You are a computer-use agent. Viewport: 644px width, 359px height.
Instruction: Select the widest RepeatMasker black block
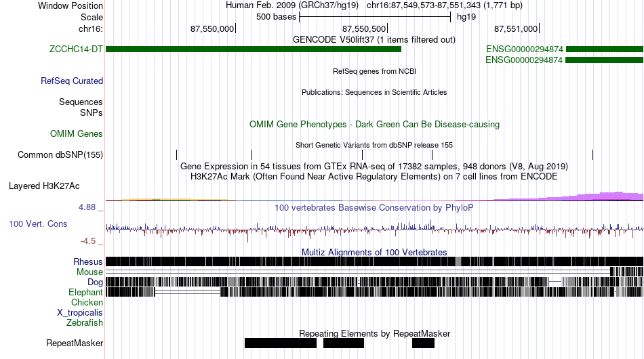[x=281, y=343]
